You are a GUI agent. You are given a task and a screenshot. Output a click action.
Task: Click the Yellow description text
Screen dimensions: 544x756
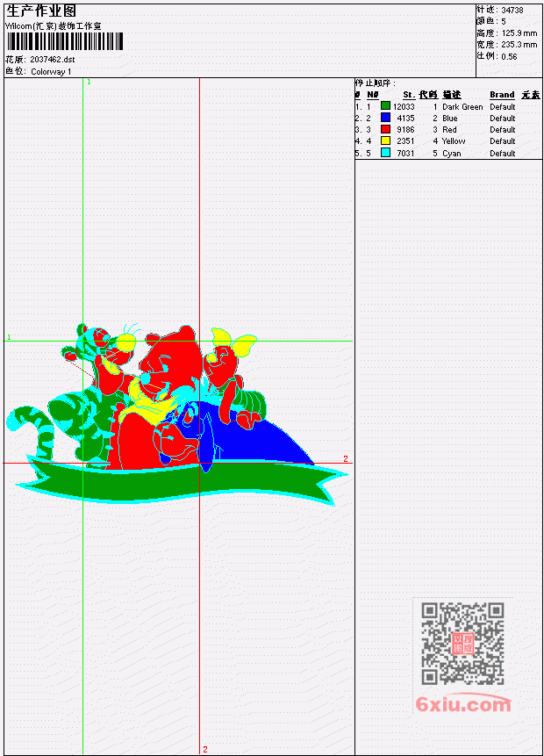coord(454,141)
